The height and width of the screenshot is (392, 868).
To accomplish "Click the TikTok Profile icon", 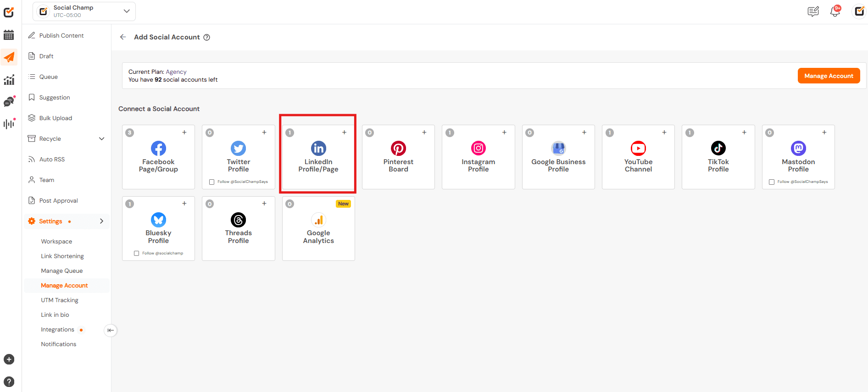I will 718,148.
